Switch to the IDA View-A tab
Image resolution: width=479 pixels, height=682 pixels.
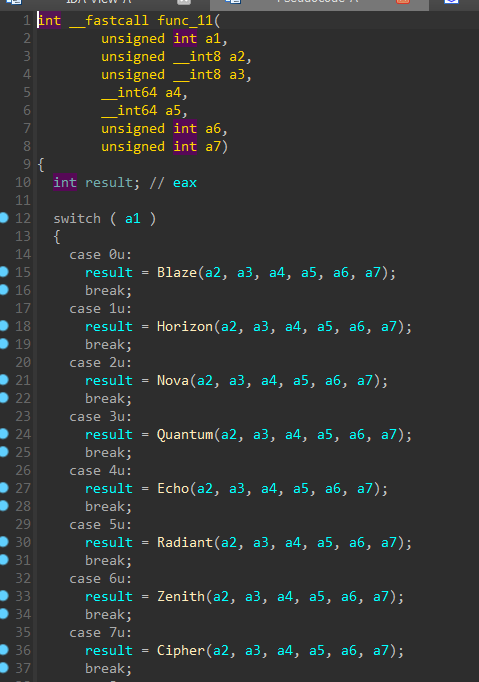coord(99,2)
